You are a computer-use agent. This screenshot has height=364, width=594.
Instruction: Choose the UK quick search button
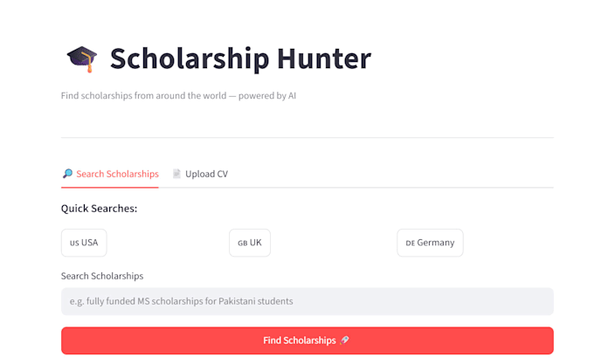point(250,243)
